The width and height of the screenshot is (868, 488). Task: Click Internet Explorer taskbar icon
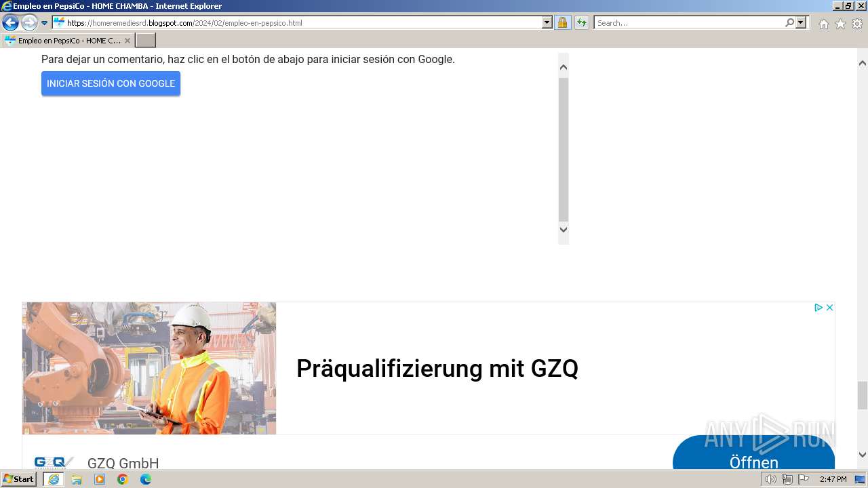(x=54, y=479)
